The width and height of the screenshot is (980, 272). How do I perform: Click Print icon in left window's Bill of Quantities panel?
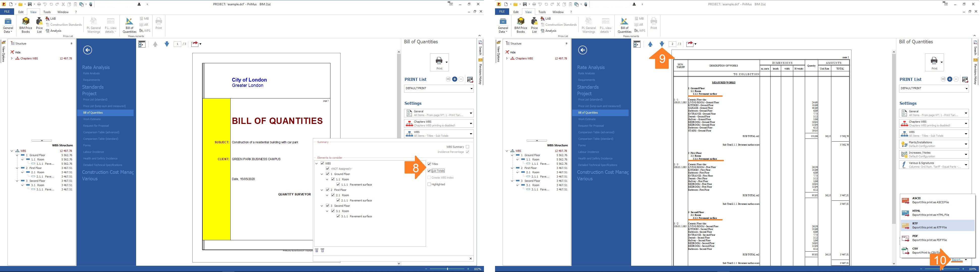439,62
